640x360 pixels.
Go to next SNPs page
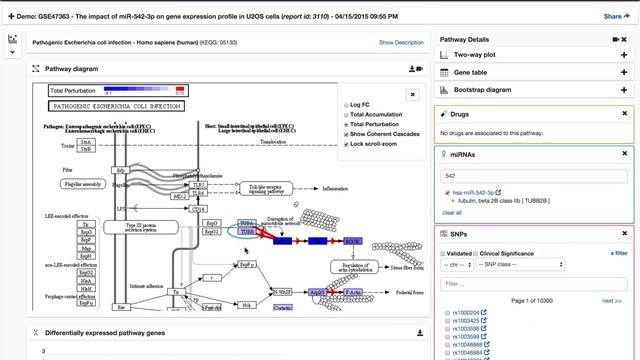[612, 301]
